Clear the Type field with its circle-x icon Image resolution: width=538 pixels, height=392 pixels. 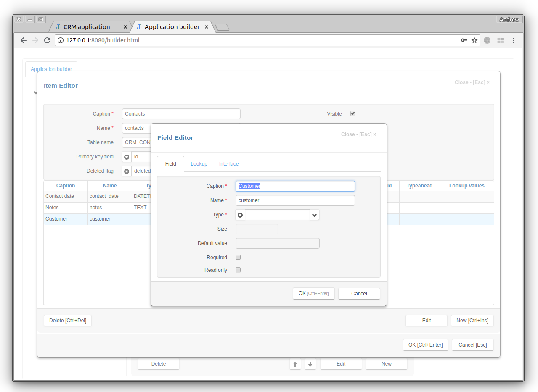(x=240, y=215)
